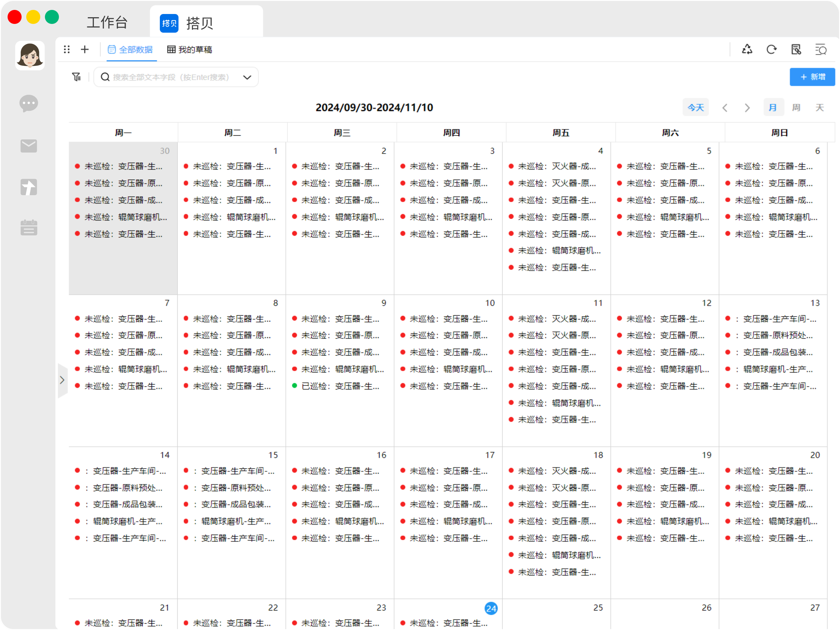Open the list search settings icon at far right
840x630 pixels.
821,50
